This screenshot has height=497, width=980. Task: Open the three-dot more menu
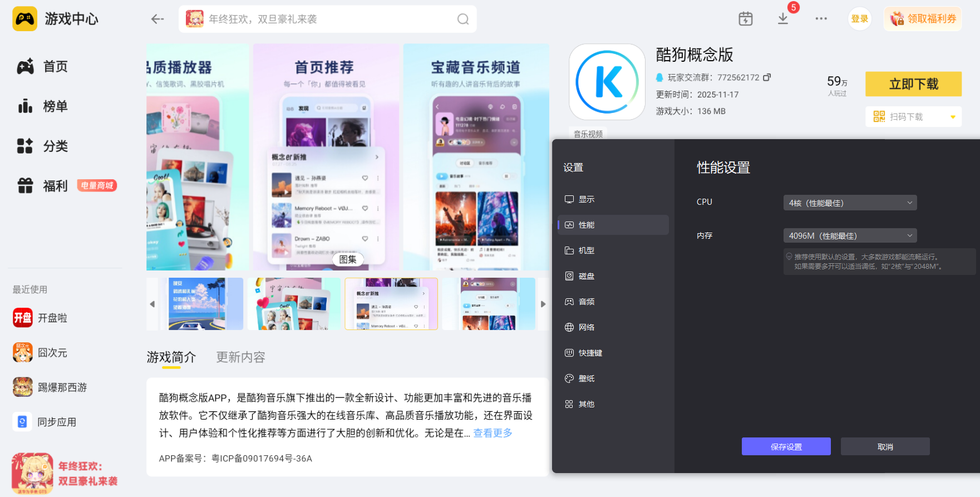click(821, 19)
